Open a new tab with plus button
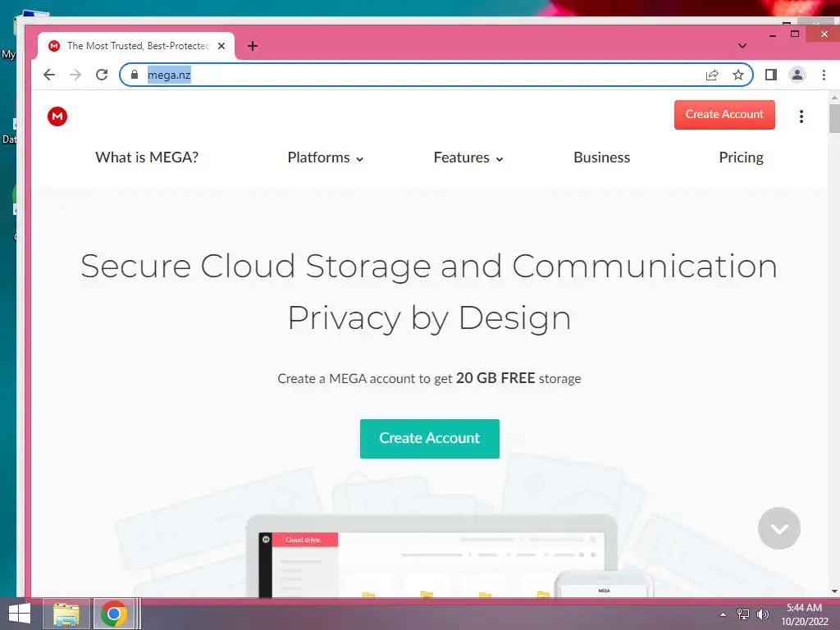840x630 pixels. coord(253,46)
